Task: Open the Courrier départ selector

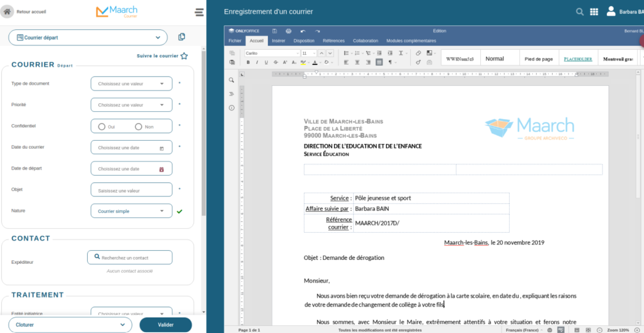Action: click(88, 38)
